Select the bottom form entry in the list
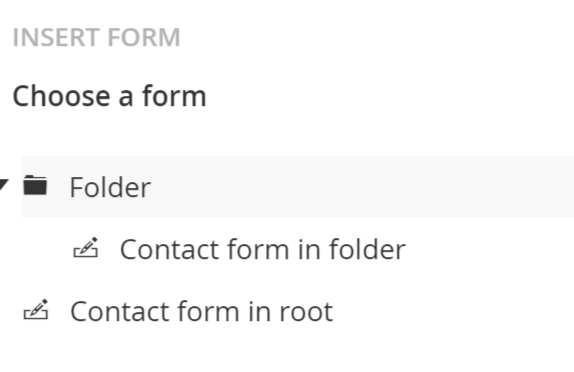 [202, 312]
